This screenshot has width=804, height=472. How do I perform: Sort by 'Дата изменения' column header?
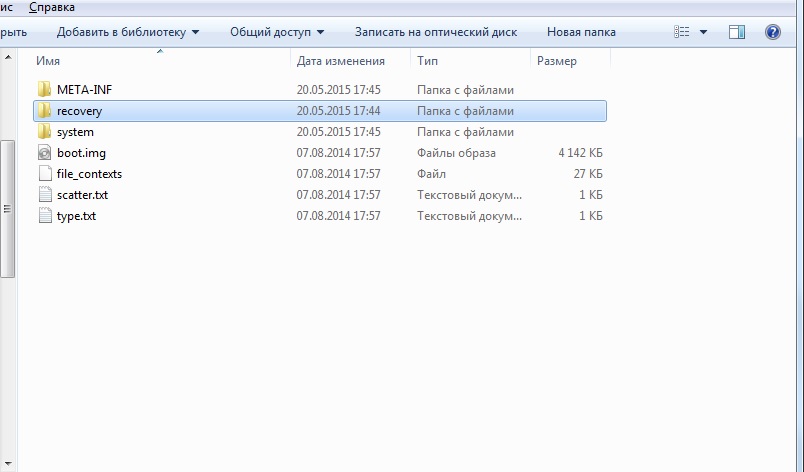click(x=340, y=61)
